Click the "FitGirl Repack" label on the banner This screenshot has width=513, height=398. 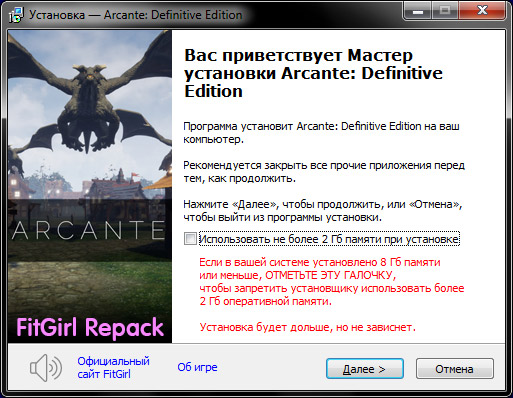click(x=90, y=327)
